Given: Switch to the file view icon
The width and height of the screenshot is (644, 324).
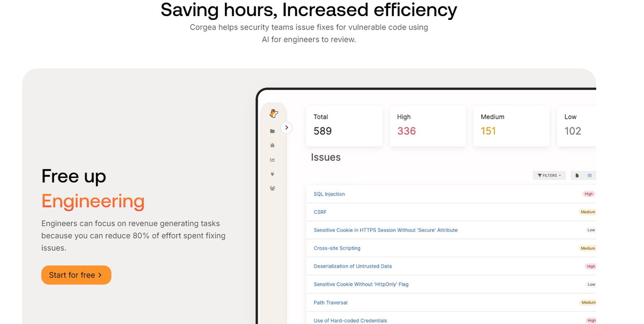Looking at the screenshot, I should point(577,176).
